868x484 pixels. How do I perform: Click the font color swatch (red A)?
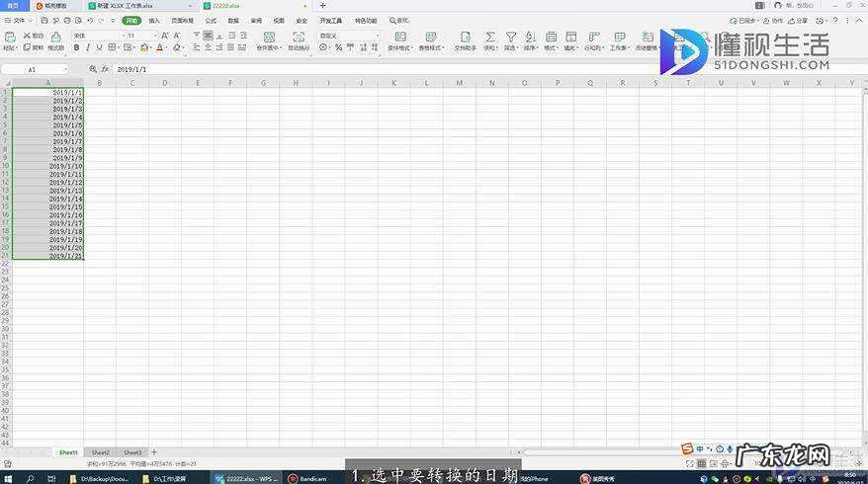coord(160,47)
